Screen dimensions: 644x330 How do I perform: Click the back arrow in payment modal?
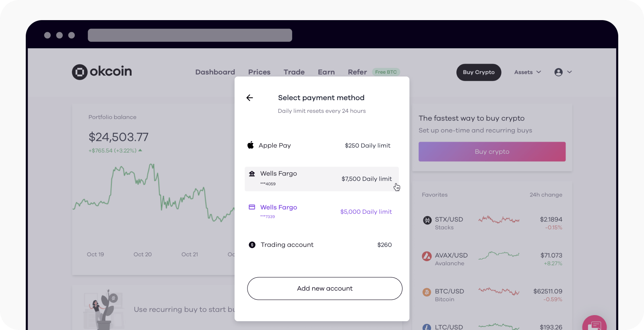click(x=250, y=97)
